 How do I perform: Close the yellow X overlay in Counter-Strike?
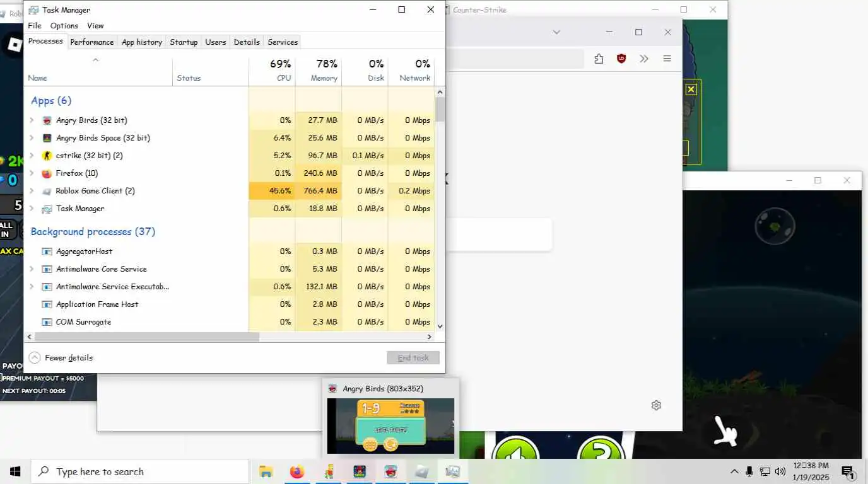[x=691, y=89]
